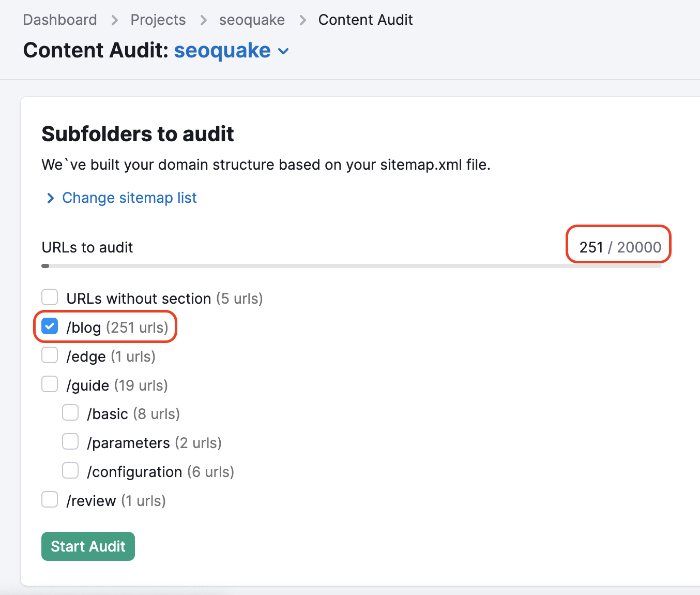Click the /edge (1 urls) label

coord(111,356)
